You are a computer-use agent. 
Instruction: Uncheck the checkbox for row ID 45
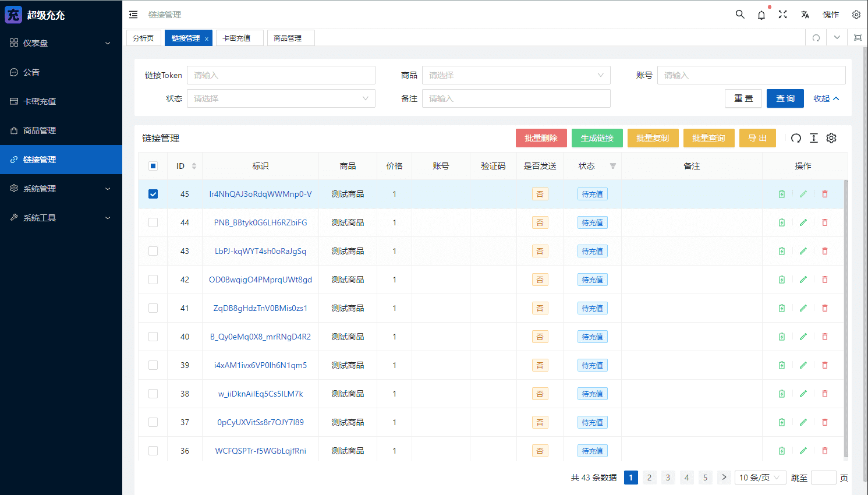153,194
